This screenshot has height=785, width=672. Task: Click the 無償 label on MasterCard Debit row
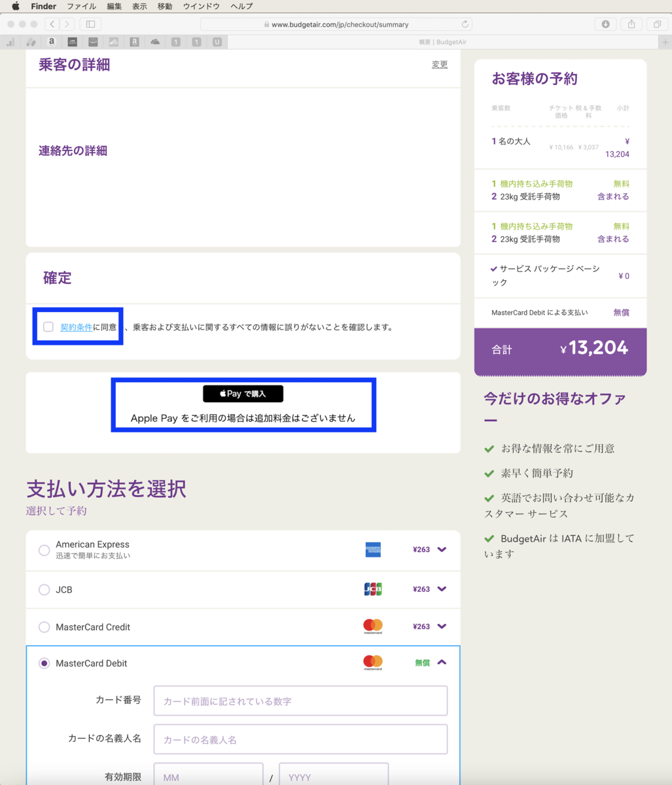point(422,663)
